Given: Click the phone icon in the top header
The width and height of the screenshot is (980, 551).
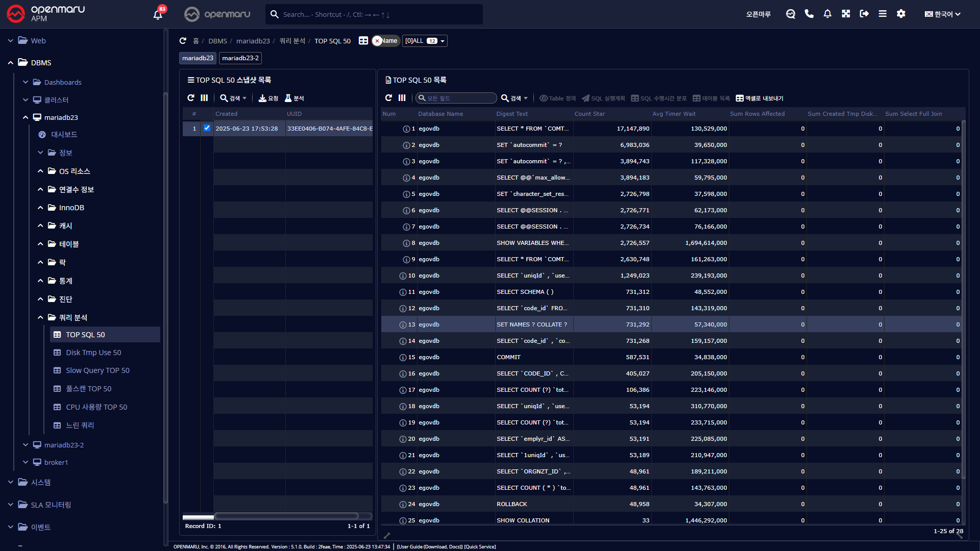Looking at the screenshot, I should point(809,14).
